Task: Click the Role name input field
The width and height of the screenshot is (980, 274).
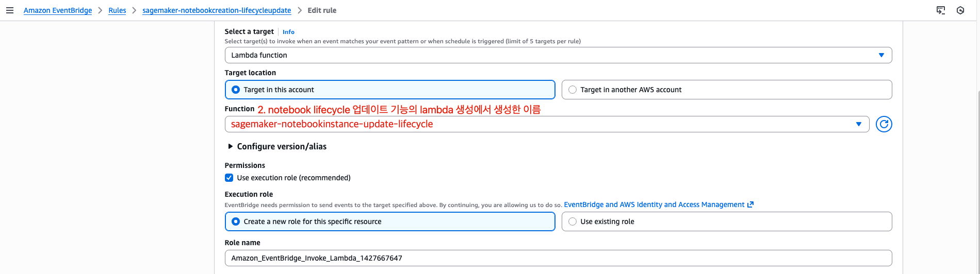Action: (x=558, y=258)
